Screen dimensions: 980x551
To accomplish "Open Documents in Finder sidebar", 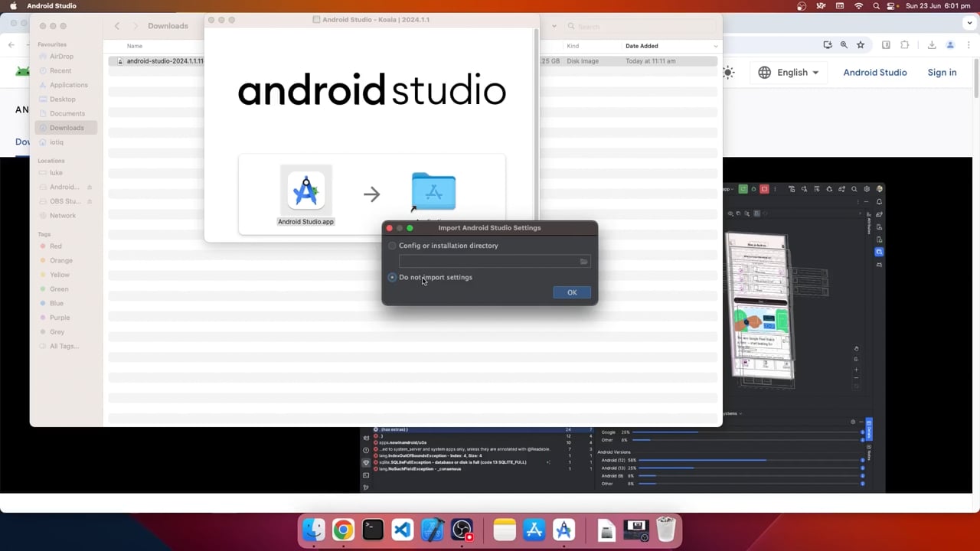I will 67,113.
